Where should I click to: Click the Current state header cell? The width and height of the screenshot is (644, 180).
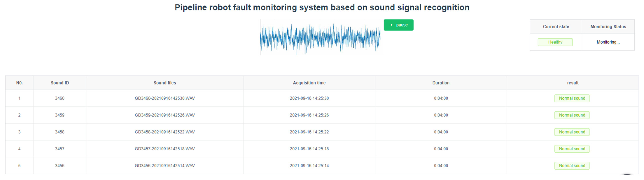coord(556,27)
